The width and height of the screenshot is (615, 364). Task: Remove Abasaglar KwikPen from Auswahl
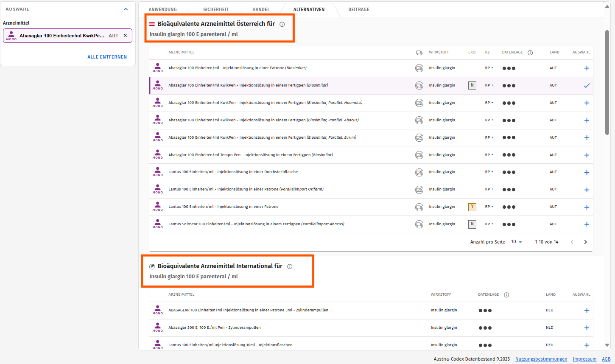pyautogui.click(x=125, y=36)
